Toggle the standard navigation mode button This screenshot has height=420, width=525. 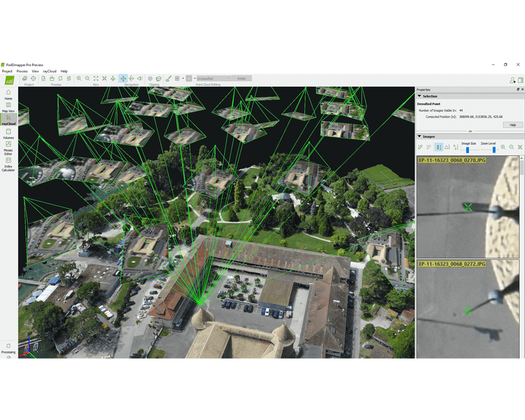click(123, 78)
